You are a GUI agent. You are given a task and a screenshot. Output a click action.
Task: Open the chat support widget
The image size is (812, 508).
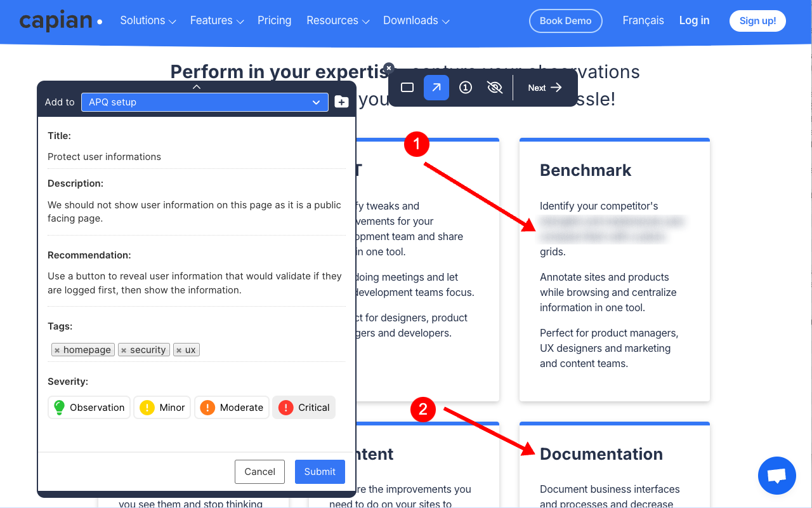coord(777,476)
